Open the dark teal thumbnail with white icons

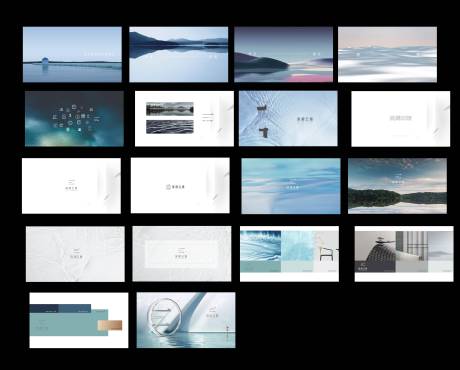(x=74, y=119)
